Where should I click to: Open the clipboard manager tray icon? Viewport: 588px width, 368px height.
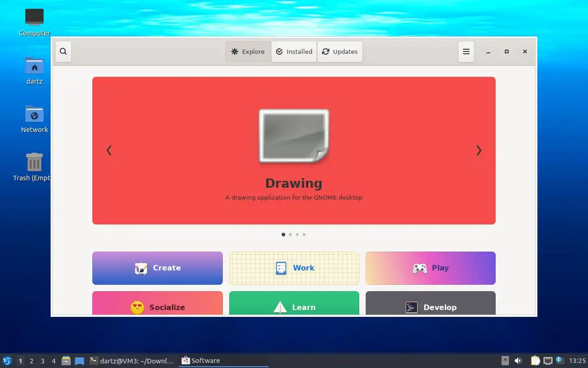536,361
